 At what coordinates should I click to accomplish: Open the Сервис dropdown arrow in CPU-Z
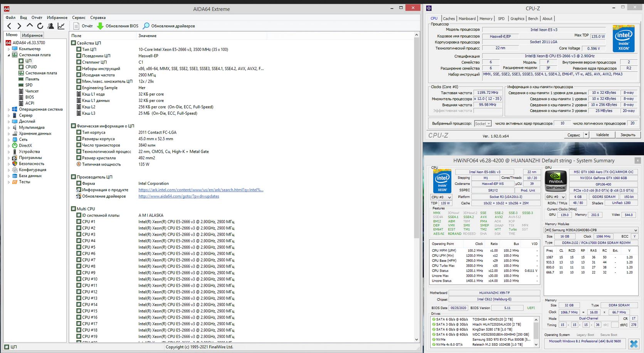pyautogui.click(x=586, y=135)
